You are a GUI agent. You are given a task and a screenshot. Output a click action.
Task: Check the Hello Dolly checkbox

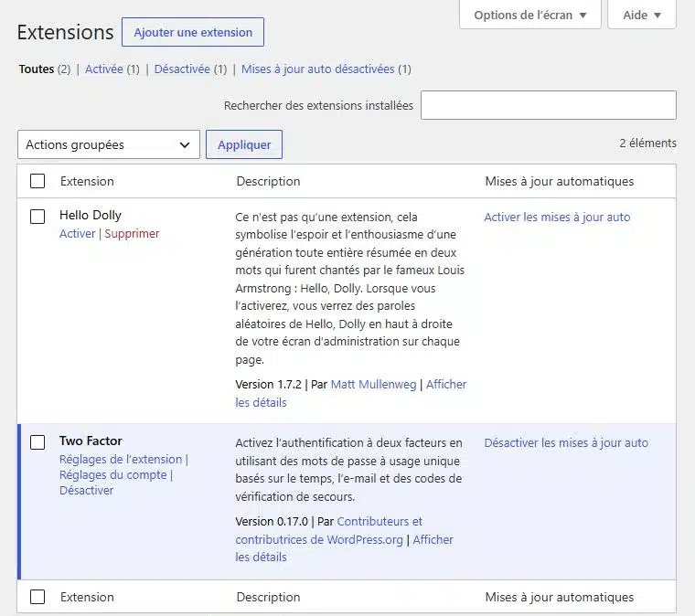click(x=37, y=217)
